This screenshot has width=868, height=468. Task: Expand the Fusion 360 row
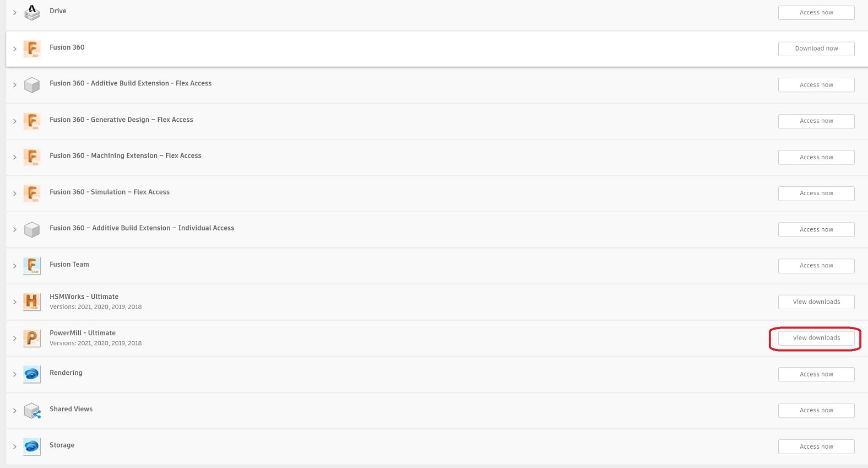[x=15, y=49]
